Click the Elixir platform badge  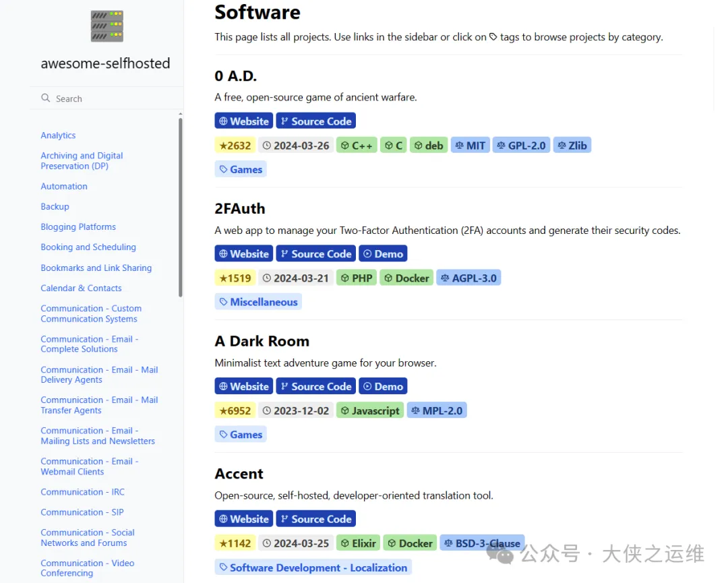[359, 543]
